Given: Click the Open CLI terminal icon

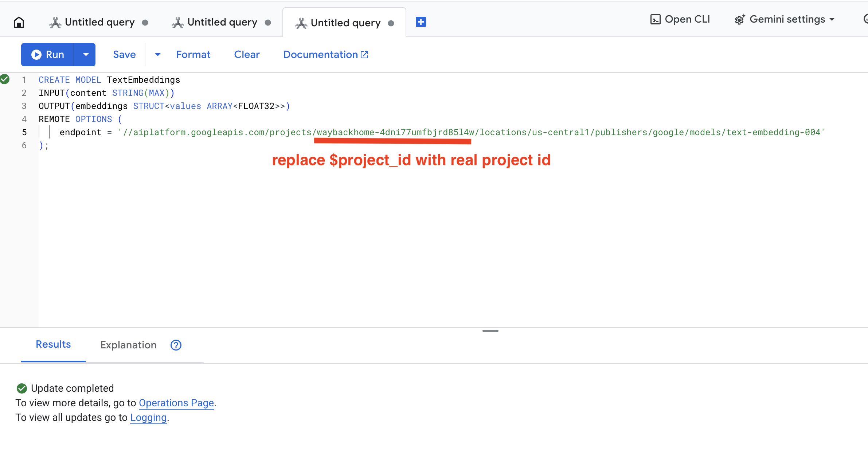Looking at the screenshot, I should [x=655, y=19].
